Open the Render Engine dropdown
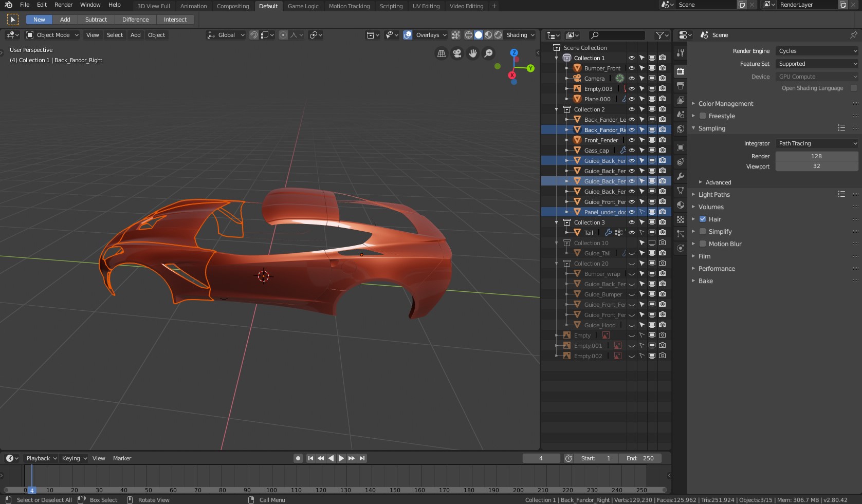This screenshot has height=504, width=862. click(817, 51)
